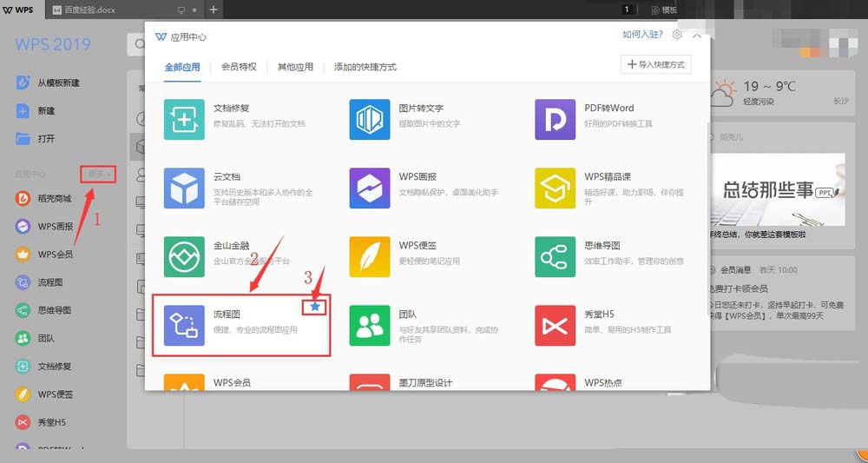Viewport: 868px width, 463px height.
Task: Open WPS会员 crown icon in sidebar
Action: click(23, 255)
